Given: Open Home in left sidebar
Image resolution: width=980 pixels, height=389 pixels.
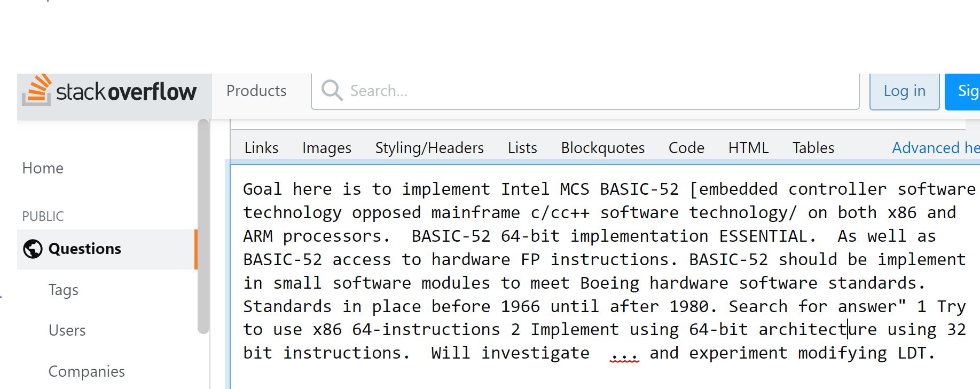Looking at the screenshot, I should [x=43, y=168].
